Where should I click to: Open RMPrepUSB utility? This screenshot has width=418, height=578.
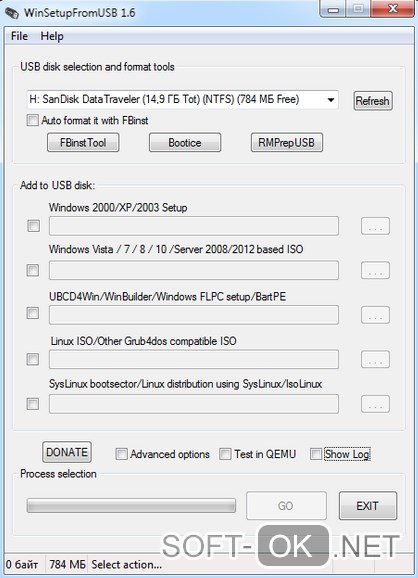(x=287, y=143)
